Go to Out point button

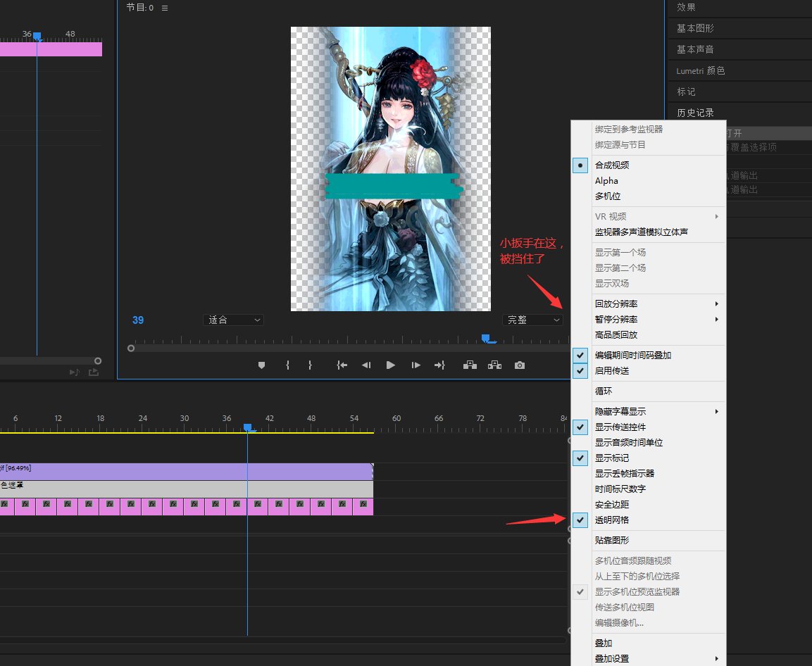click(439, 365)
